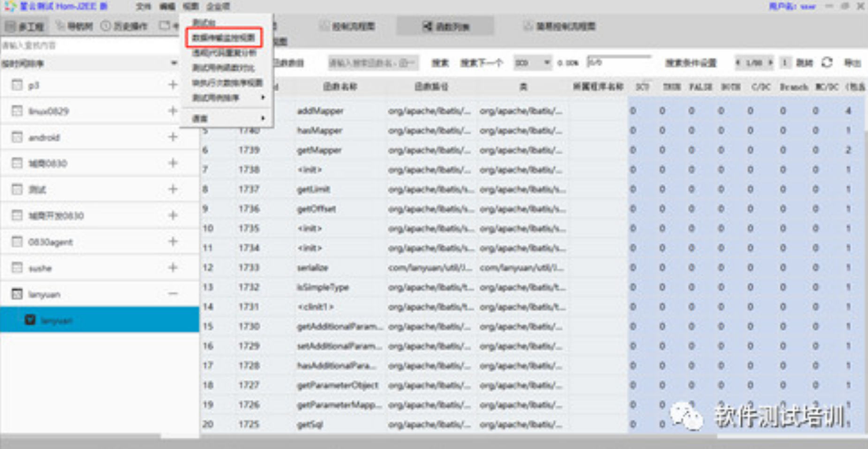Expand the linux0829 project
Screen dimensions: 868x449
coord(173,111)
